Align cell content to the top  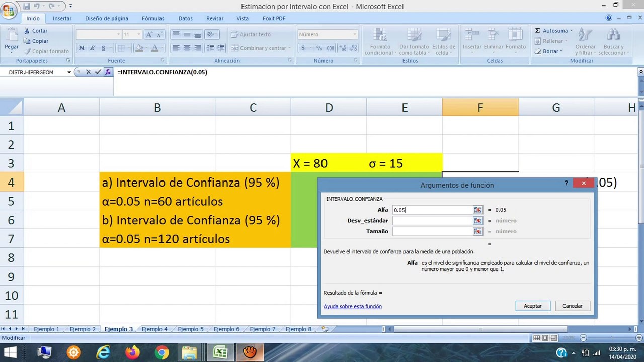coord(176,35)
